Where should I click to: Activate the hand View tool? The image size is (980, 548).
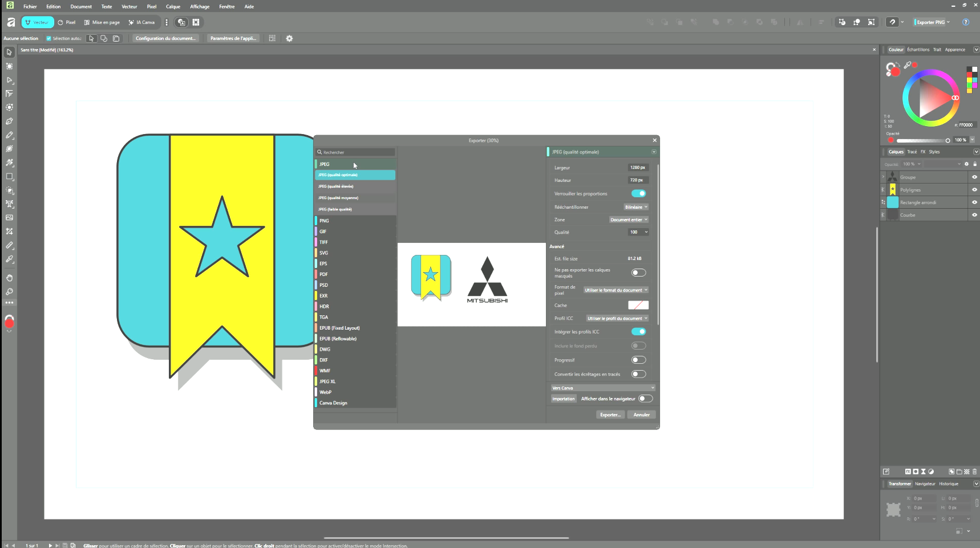click(9, 278)
